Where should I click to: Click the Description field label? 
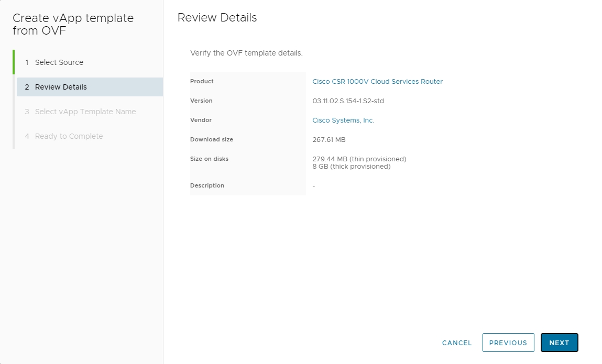[x=207, y=185]
